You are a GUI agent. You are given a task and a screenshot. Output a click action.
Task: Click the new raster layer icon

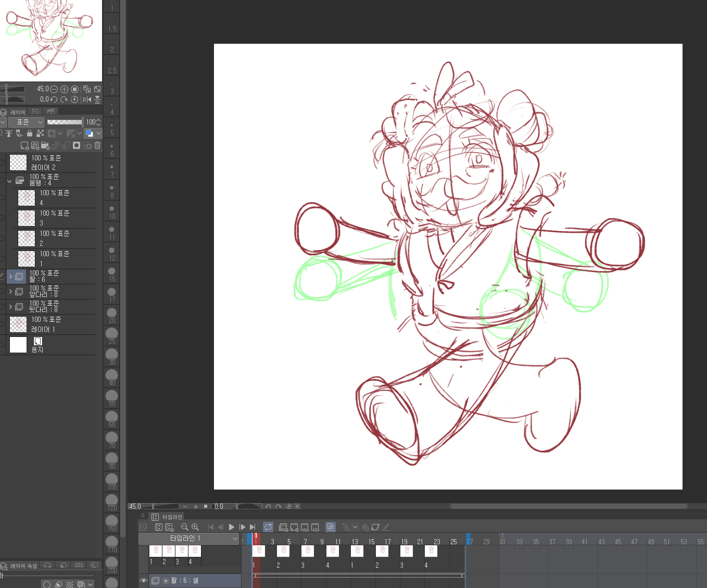pos(24,146)
